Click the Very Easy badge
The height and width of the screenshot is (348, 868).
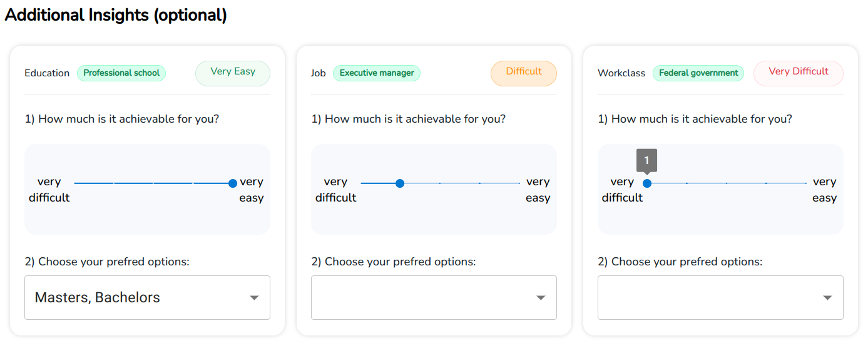(x=233, y=73)
